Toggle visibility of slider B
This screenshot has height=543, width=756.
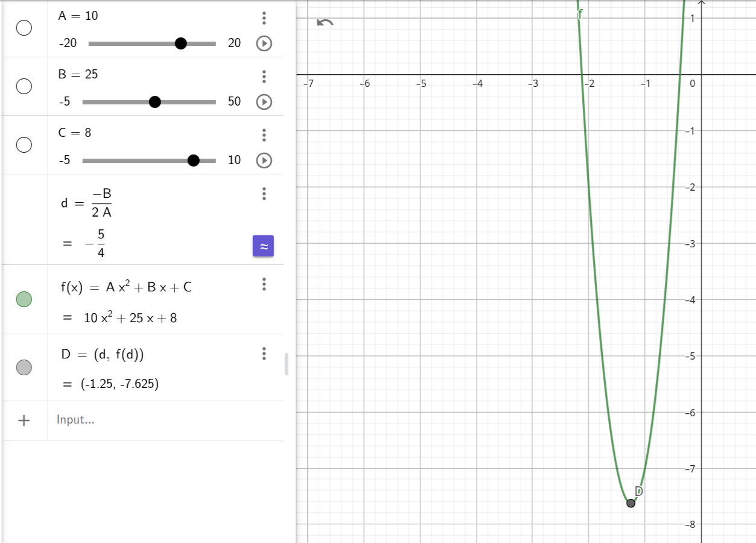(x=24, y=87)
